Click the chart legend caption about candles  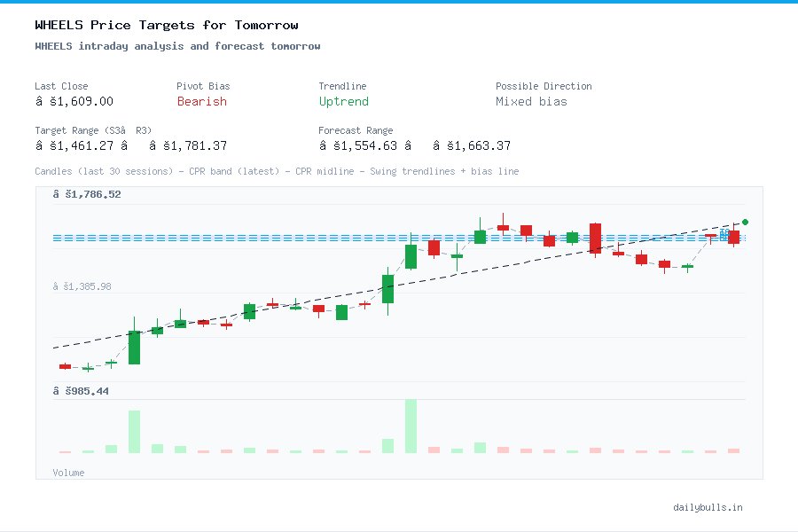coord(277,171)
